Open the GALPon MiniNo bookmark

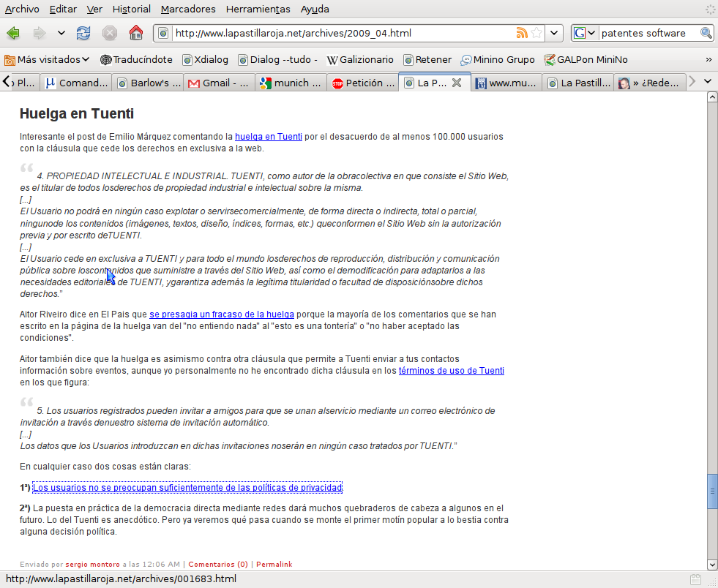586,59
